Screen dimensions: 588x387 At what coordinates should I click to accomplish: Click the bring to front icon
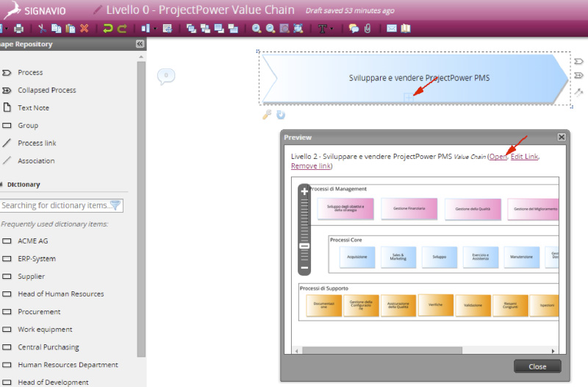click(x=191, y=29)
